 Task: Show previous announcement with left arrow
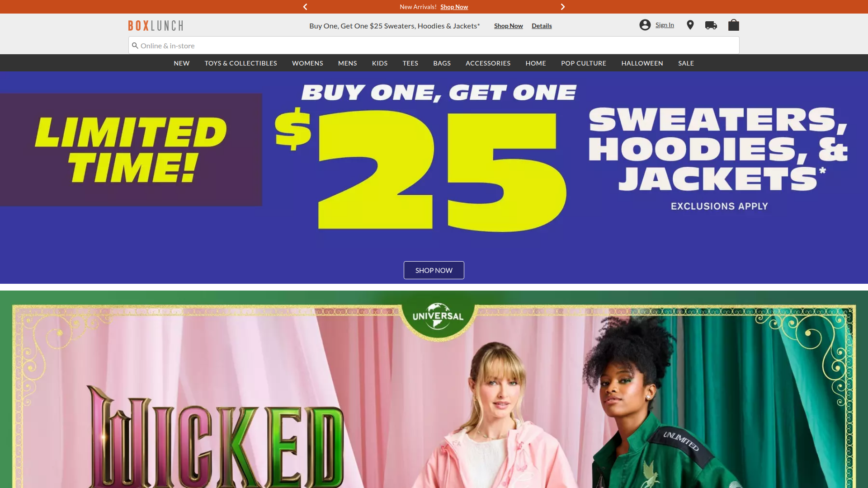tap(305, 7)
